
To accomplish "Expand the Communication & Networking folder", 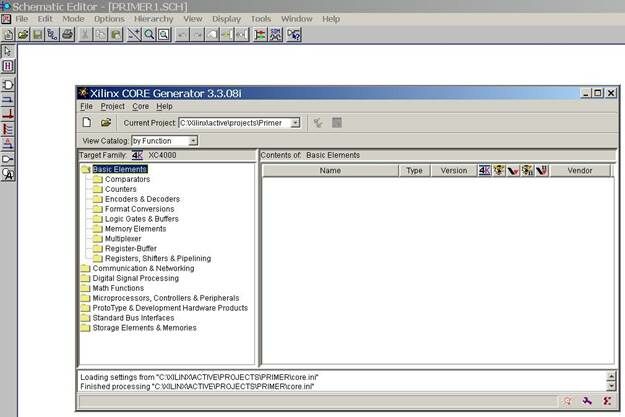I will point(85,268).
